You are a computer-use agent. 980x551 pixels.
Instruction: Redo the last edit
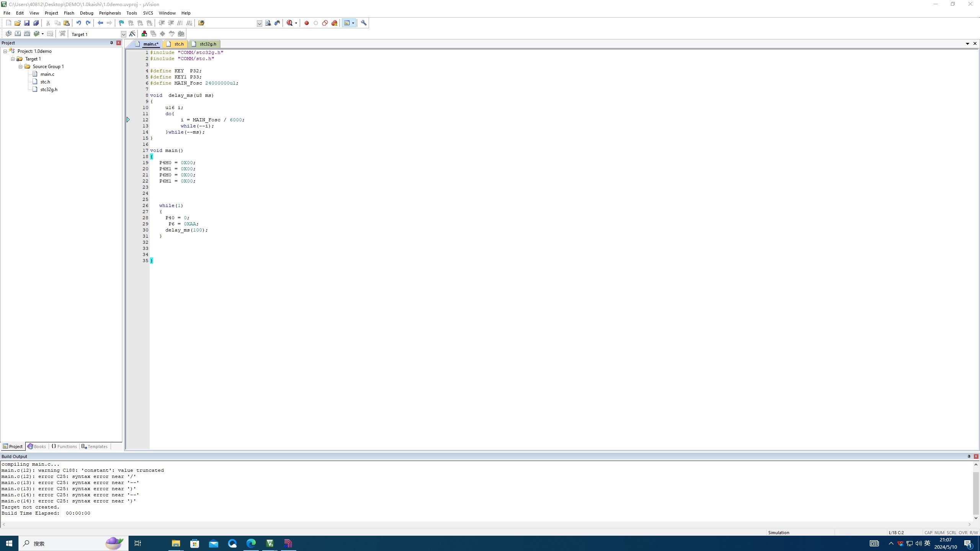pyautogui.click(x=88, y=23)
